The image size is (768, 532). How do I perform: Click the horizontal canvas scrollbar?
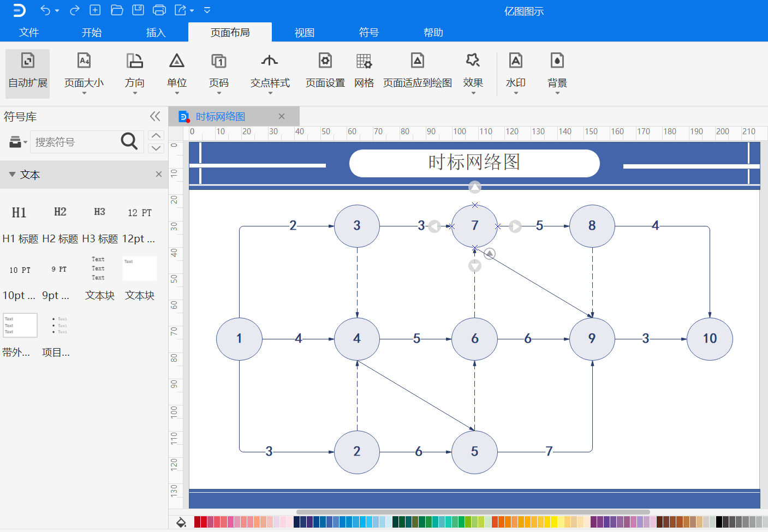(473, 512)
